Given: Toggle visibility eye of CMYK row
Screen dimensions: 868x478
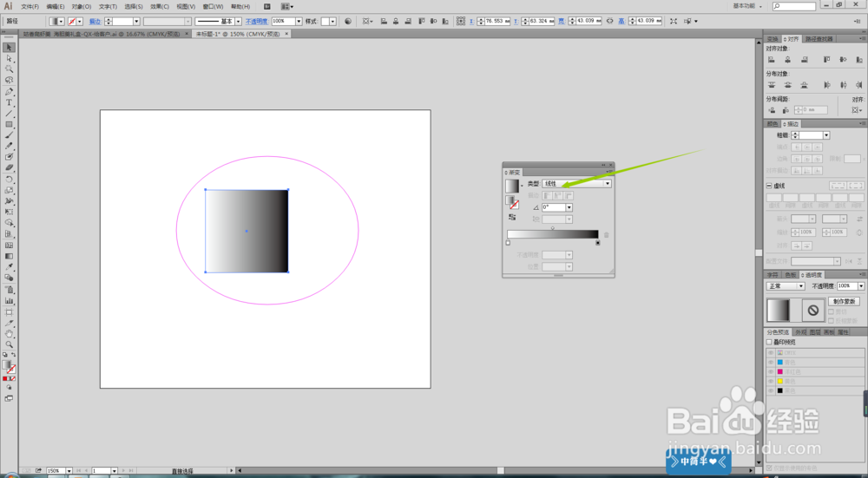Looking at the screenshot, I should pyautogui.click(x=771, y=352).
